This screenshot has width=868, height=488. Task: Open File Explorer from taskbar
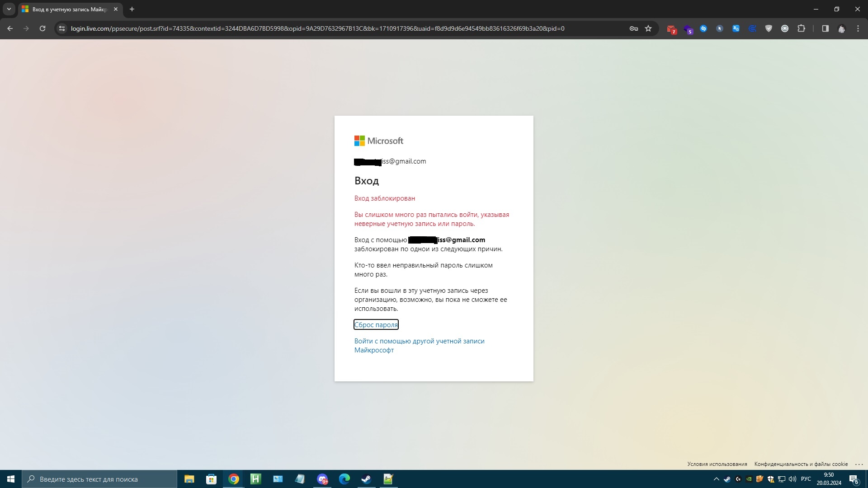(x=189, y=479)
